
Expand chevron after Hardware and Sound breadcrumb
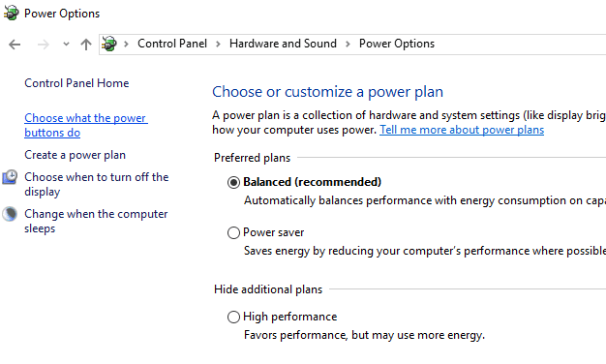coord(348,45)
